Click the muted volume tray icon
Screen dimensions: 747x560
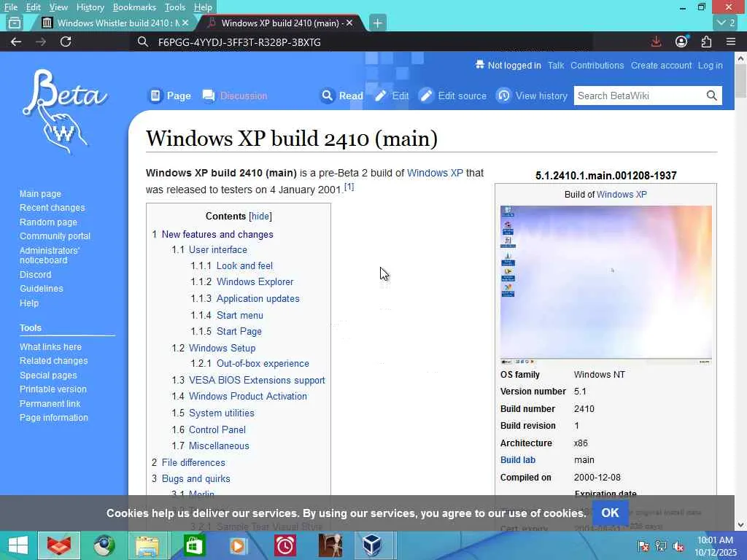[x=678, y=546]
